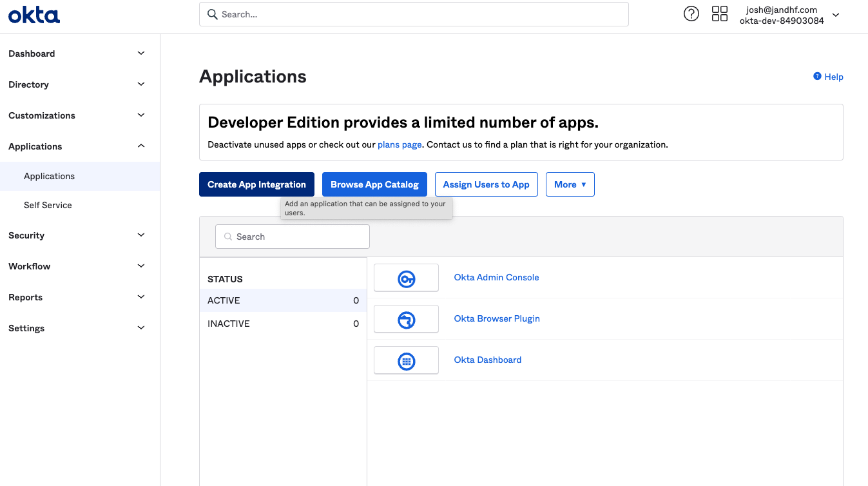Click the Okta Dashboard app icon
Screen dimensions: 868x486
(406, 360)
